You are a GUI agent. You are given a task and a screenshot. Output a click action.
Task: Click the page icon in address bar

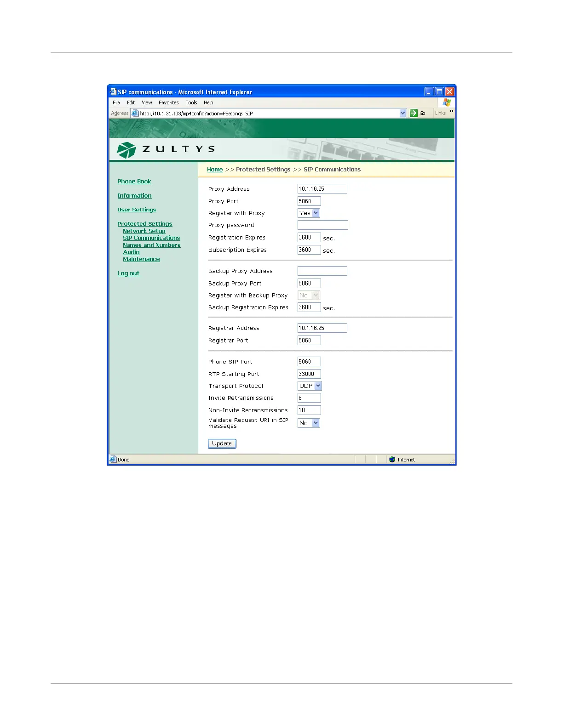point(135,113)
